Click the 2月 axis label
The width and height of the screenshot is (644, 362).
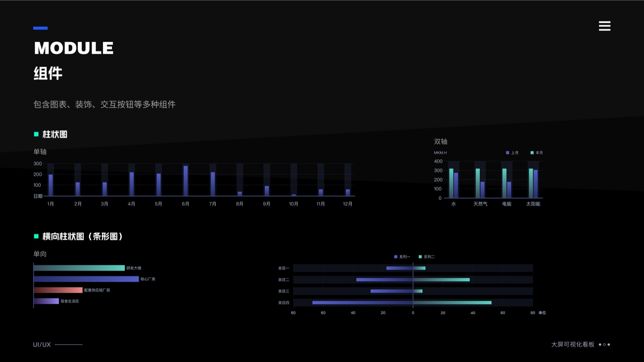click(78, 204)
